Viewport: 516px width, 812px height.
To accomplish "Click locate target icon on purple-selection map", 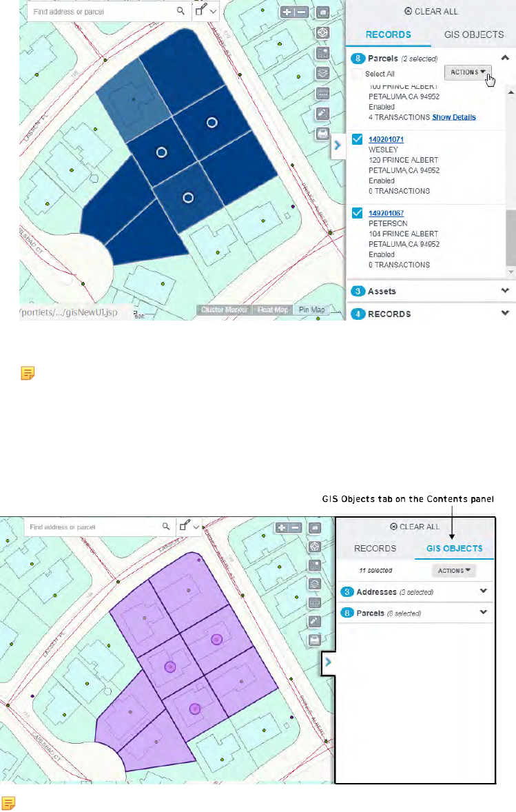I will pos(315,547).
